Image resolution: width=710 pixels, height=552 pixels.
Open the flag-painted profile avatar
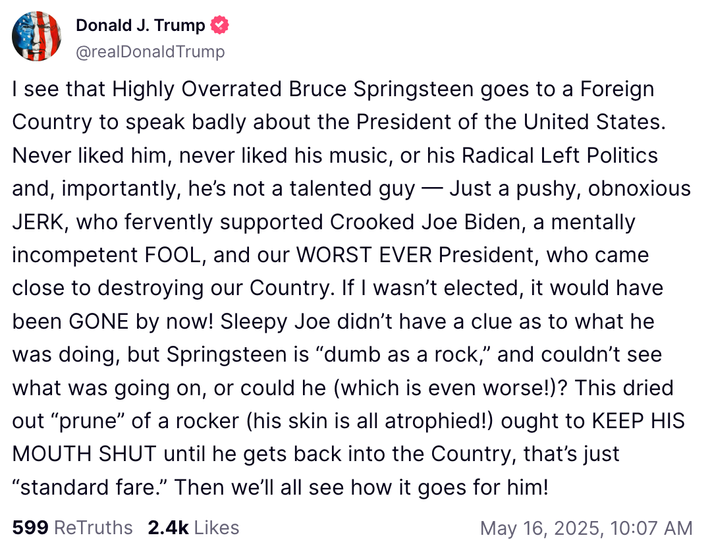coord(36,36)
